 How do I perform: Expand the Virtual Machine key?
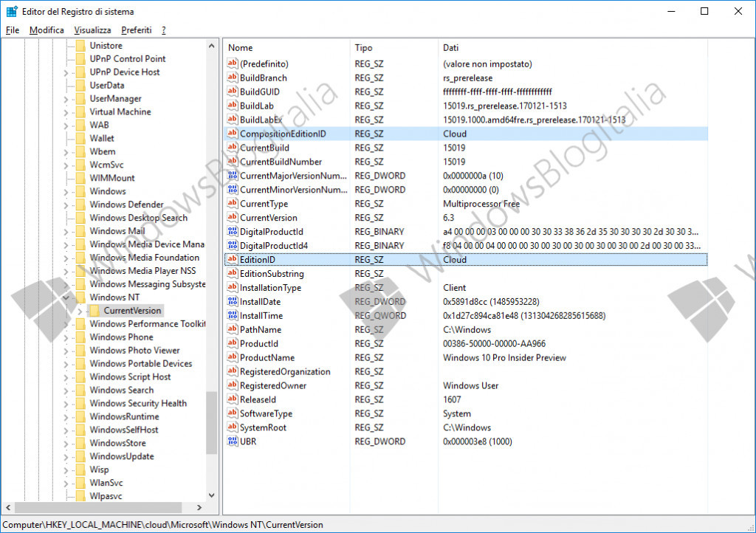[66, 112]
